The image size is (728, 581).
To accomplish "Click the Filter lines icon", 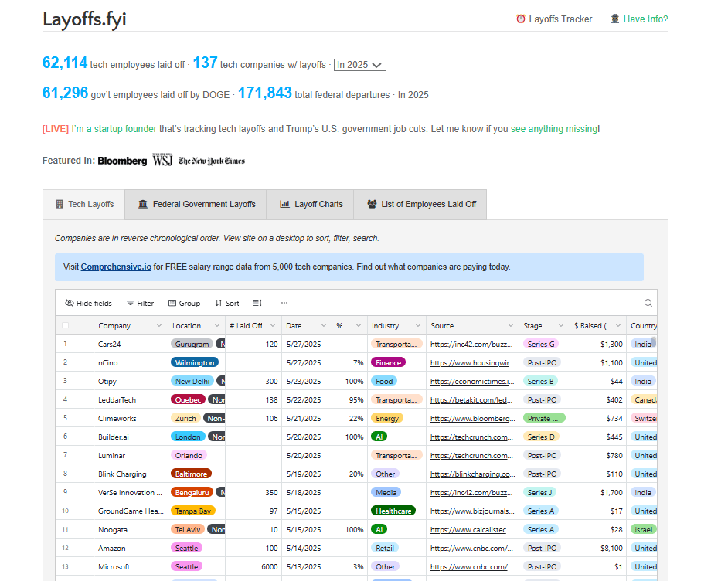I will [x=131, y=303].
